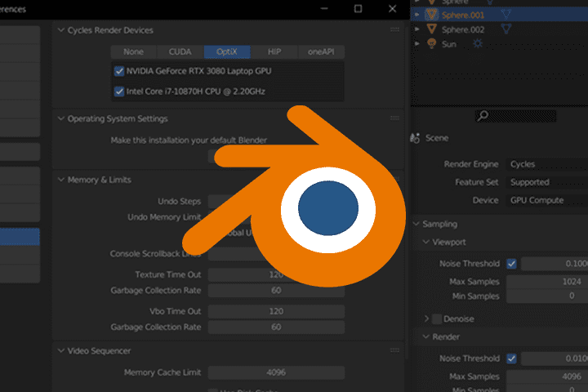Click the outliner search magnifier icon
This screenshot has width=588, height=392.
[x=483, y=115]
